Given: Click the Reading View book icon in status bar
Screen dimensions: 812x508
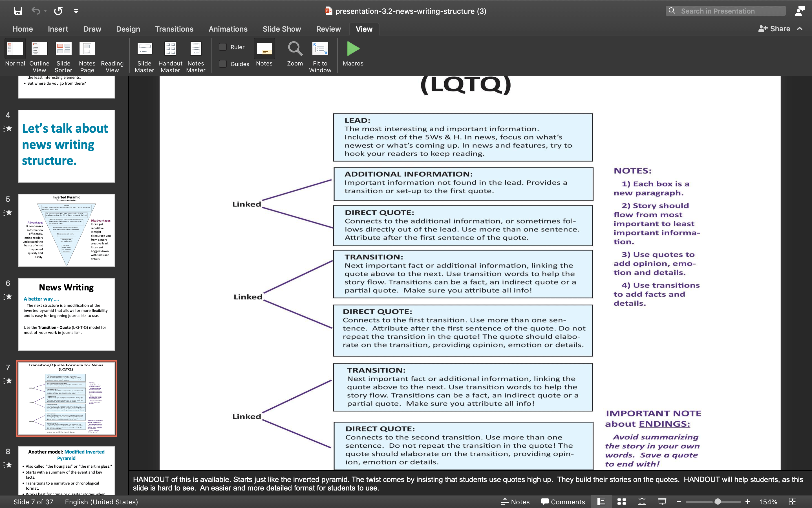Looking at the screenshot, I should (x=641, y=502).
